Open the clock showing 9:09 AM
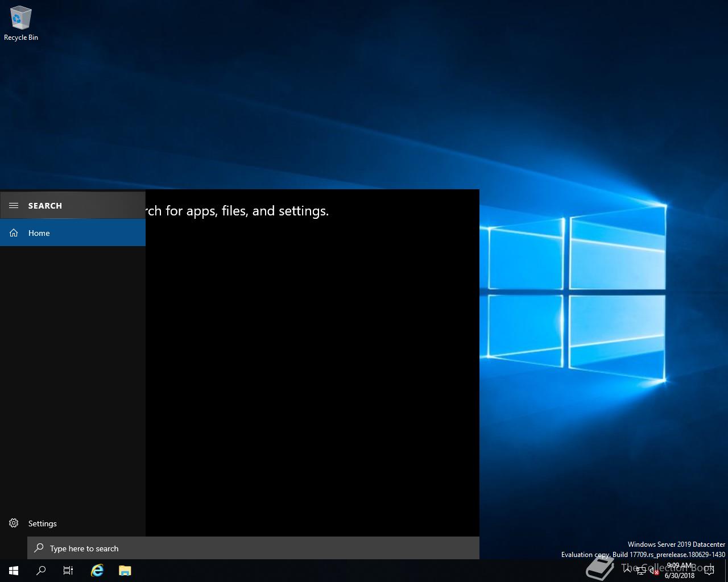728x582 pixels. (680, 571)
